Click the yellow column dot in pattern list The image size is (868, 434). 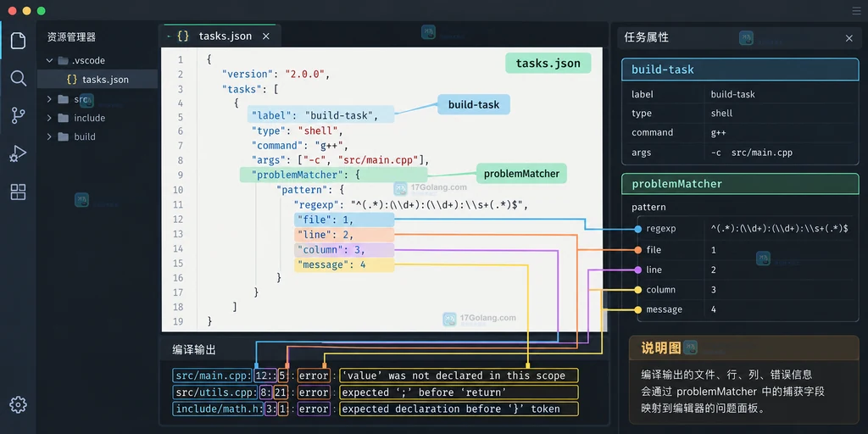tap(637, 290)
